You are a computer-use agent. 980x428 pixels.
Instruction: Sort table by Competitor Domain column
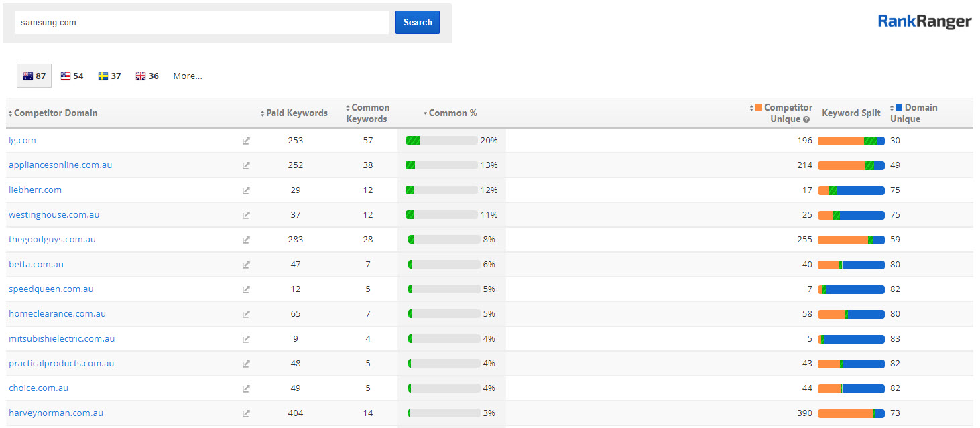point(55,113)
